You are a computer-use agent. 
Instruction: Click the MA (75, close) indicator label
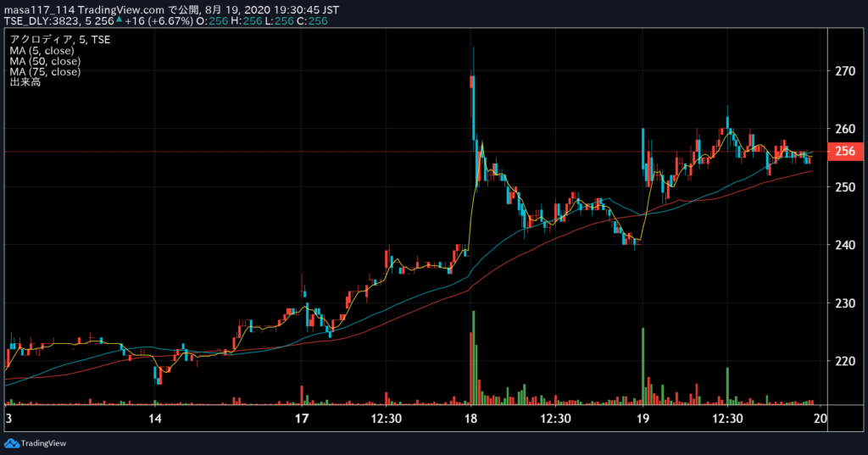coord(45,71)
